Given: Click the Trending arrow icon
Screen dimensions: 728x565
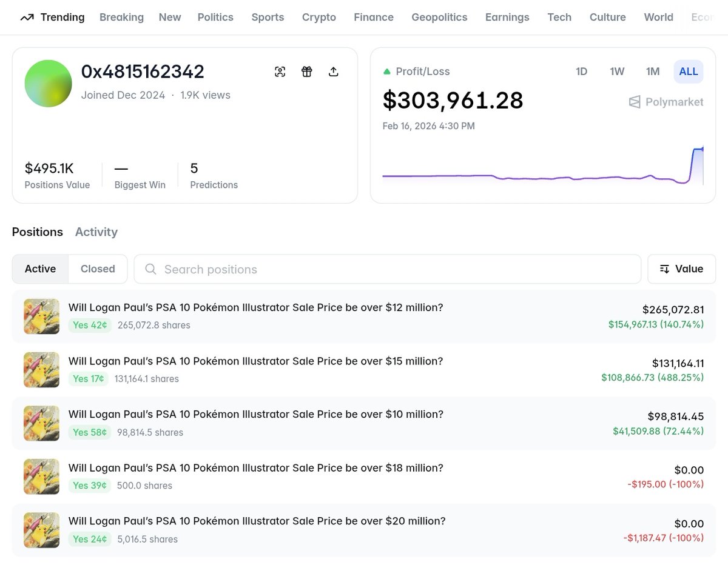Looking at the screenshot, I should click(x=27, y=17).
